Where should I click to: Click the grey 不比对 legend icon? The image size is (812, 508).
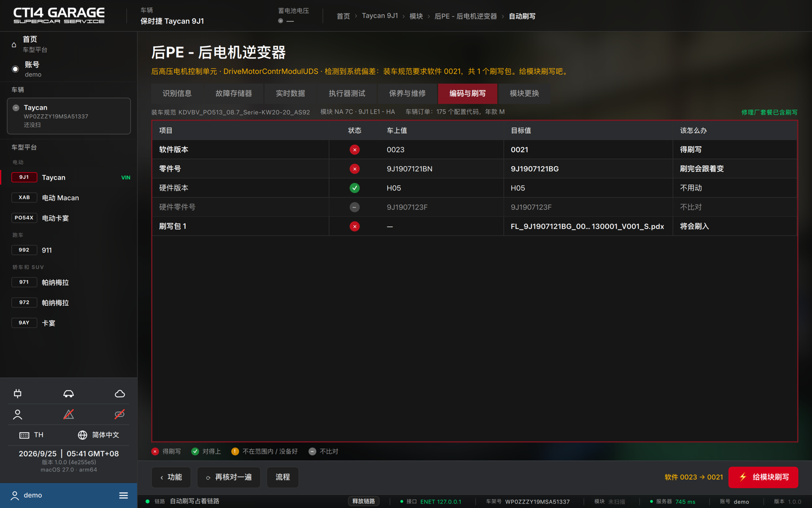[x=312, y=451]
